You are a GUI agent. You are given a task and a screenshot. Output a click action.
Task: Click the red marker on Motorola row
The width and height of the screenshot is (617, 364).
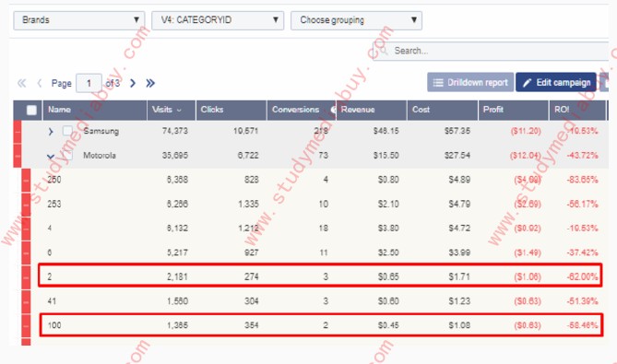(x=18, y=156)
